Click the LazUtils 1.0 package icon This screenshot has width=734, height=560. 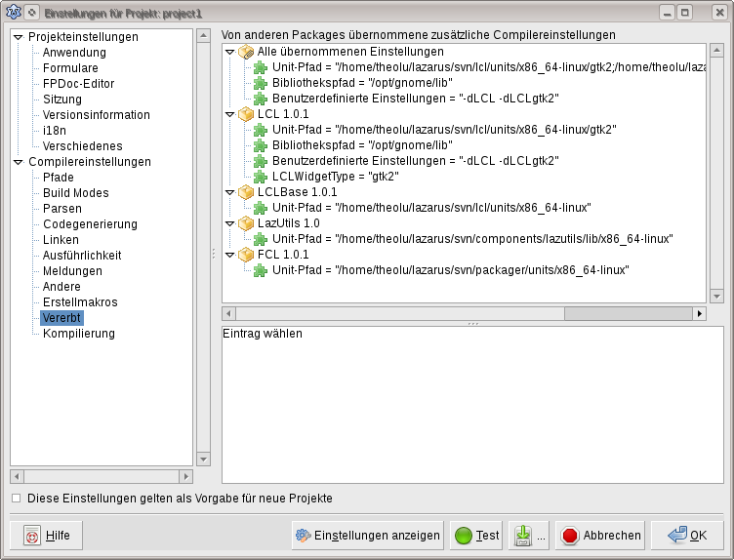tap(246, 223)
